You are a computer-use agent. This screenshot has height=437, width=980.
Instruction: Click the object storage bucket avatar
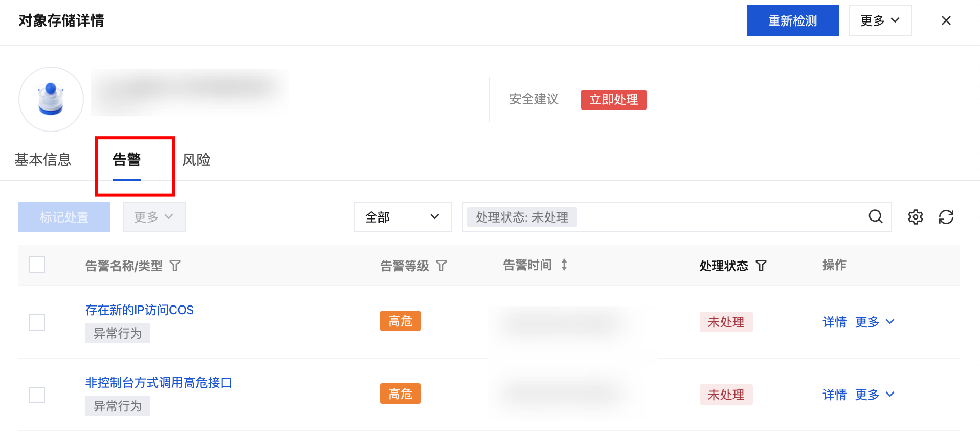[x=51, y=99]
